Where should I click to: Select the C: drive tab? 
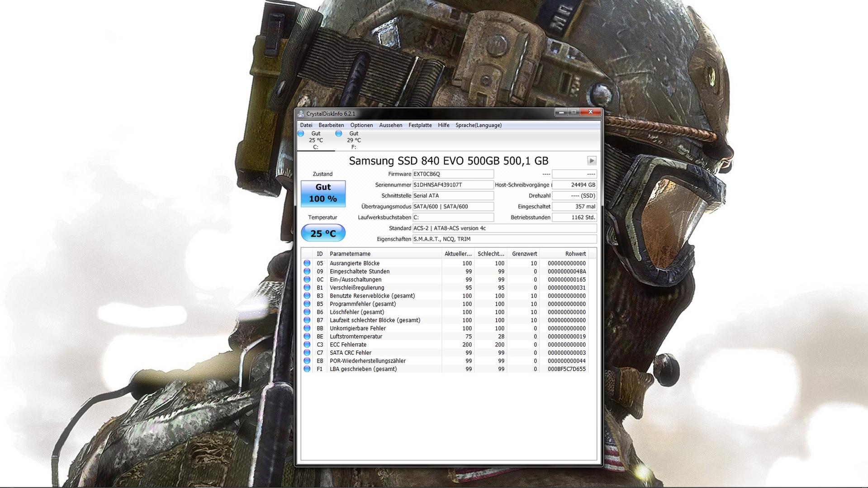[x=316, y=140]
